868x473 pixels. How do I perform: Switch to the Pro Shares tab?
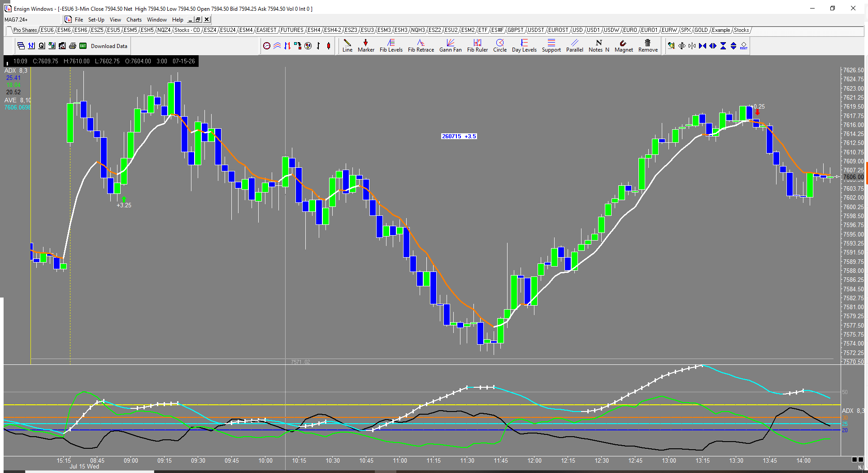[x=25, y=30]
